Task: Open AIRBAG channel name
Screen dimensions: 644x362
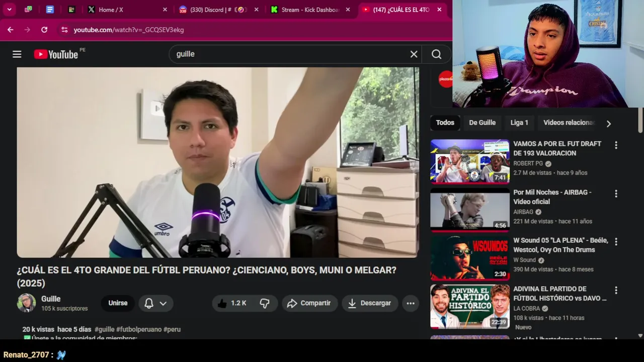Action: tap(523, 212)
